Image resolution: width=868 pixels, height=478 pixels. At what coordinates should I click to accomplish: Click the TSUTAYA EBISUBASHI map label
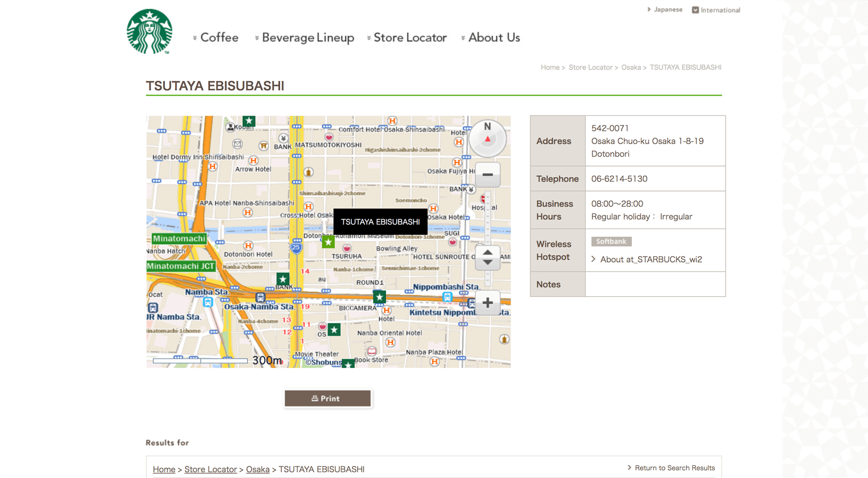380,222
